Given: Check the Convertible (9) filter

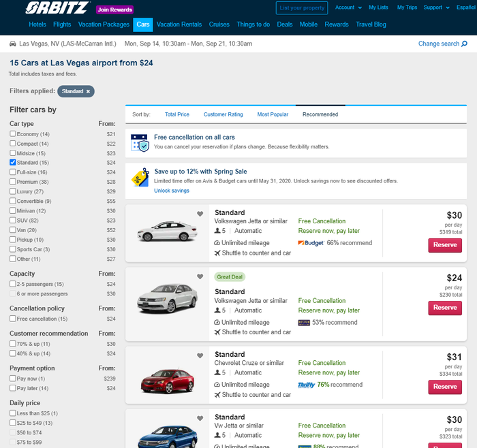Looking at the screenshot, I should coord(13,201).
